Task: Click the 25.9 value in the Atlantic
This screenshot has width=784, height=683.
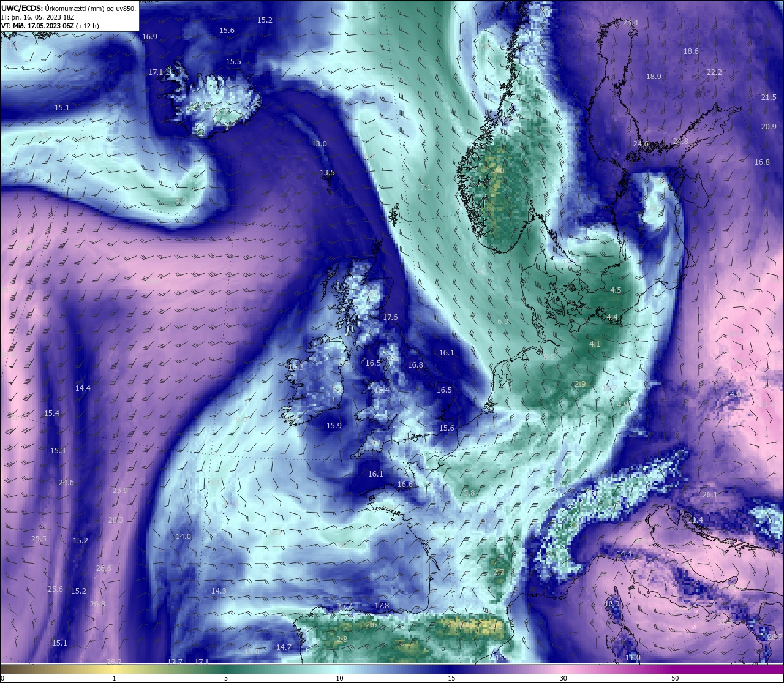Action: pos(120,491)
